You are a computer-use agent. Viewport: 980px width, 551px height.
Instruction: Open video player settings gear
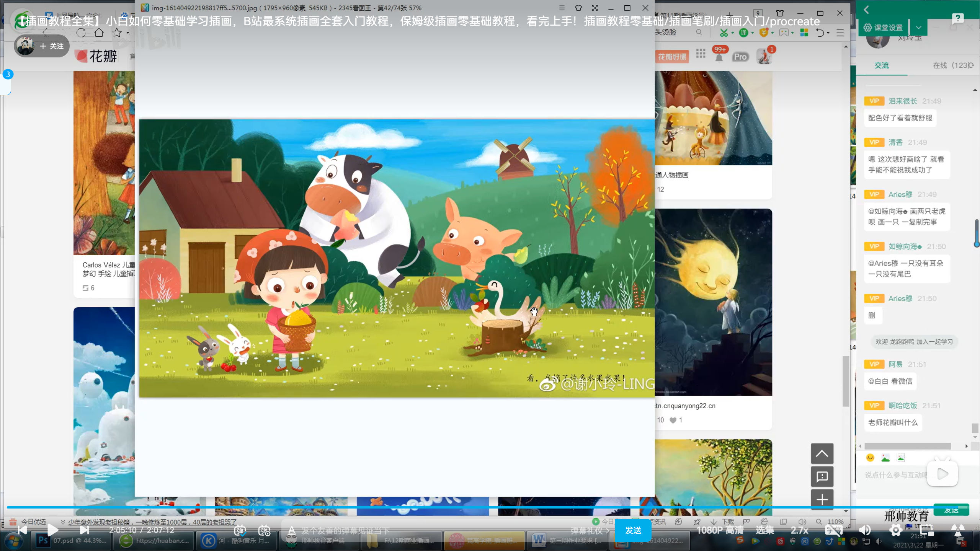tap(895, 530)
